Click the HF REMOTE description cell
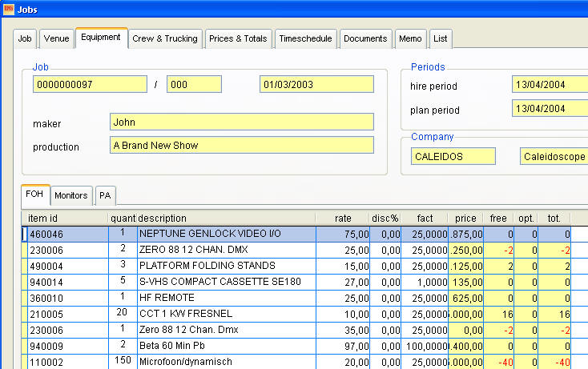This screenshot has width=588, height=369. [x=227, y=299]
